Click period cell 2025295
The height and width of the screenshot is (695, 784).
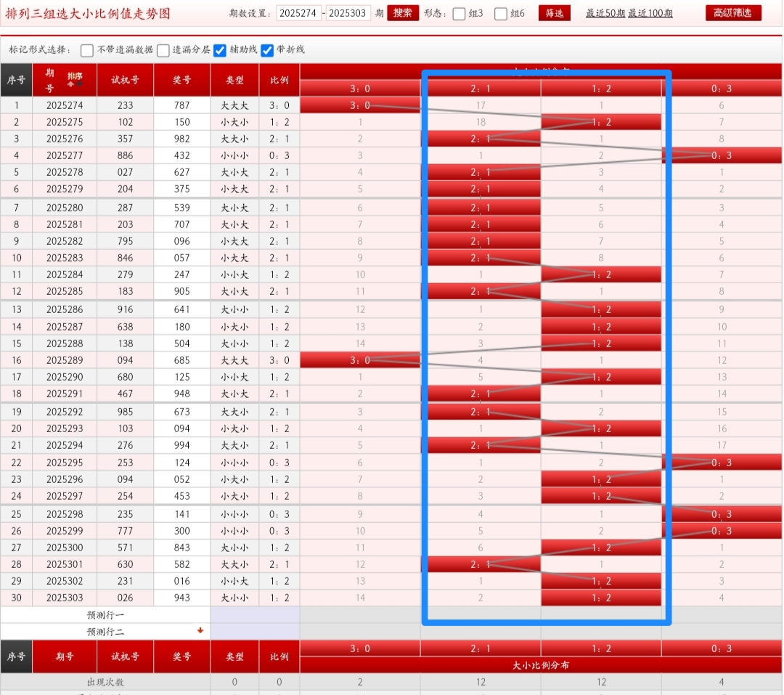click(x=65, y=463)
